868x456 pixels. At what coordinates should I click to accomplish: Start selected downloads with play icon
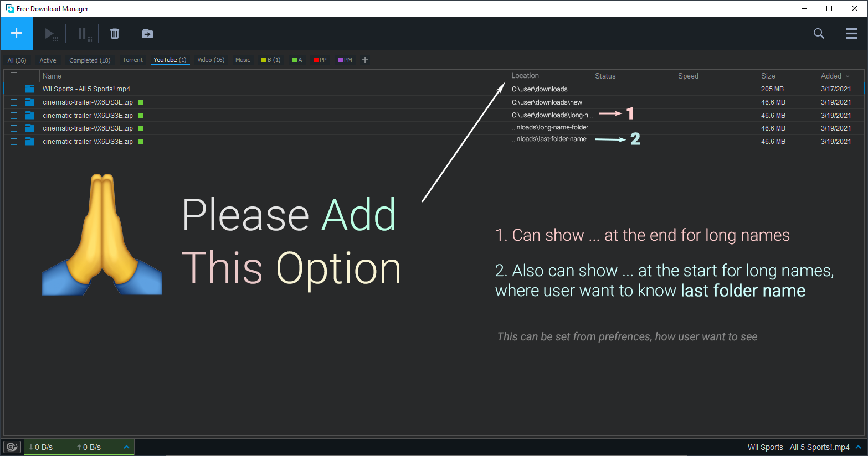point(50,34)
